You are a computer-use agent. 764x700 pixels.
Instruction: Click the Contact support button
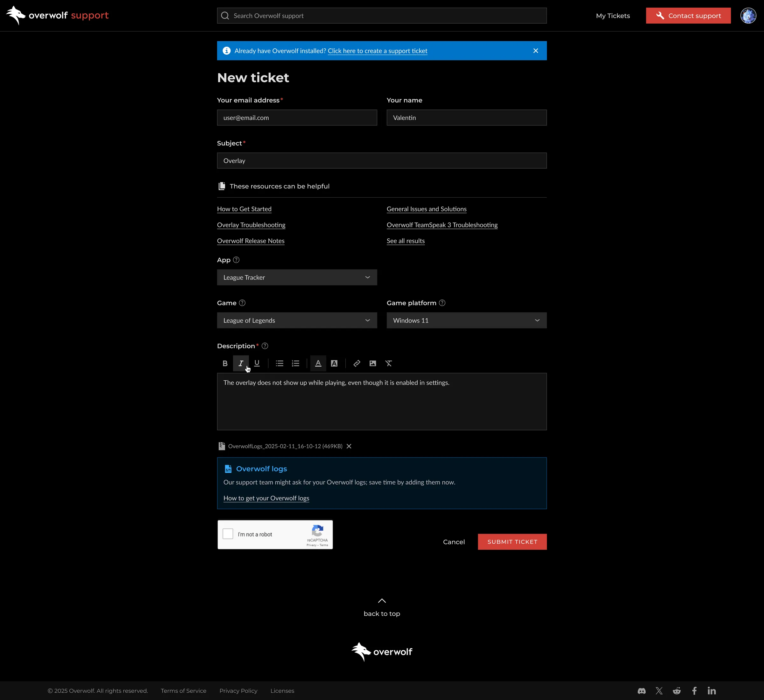point(688,16)
